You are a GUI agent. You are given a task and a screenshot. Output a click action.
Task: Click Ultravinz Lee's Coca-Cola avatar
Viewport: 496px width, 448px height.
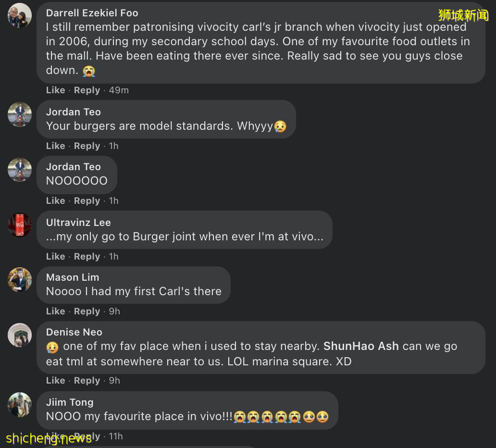(20, 225)
